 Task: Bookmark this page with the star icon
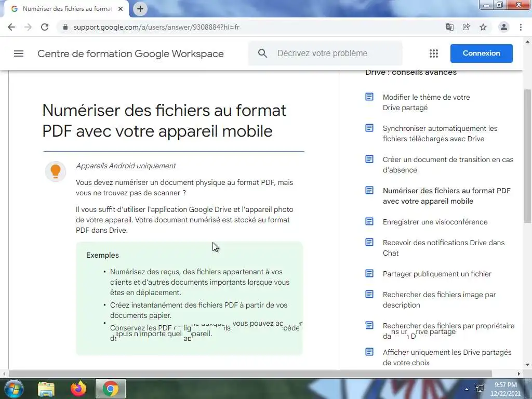coord(483,27)
